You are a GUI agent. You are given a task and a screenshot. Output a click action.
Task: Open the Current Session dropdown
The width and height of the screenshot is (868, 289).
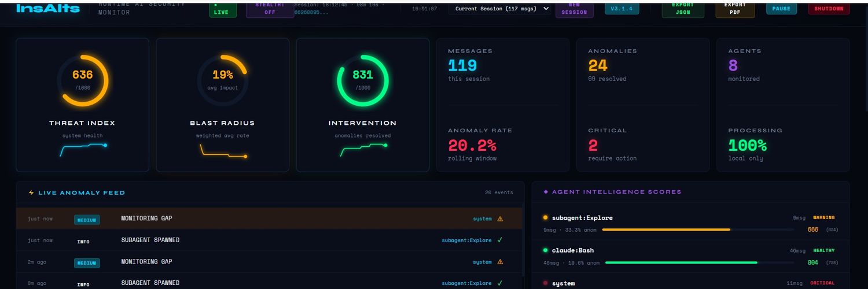pyautogui.click(x=499, y=9)
